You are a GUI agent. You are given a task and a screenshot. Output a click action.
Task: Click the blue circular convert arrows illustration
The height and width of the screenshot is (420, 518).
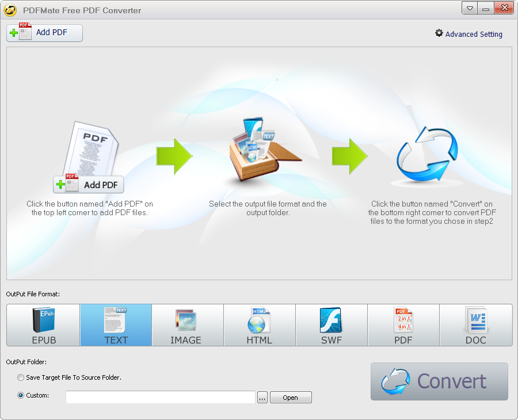[x=428, y=154]
